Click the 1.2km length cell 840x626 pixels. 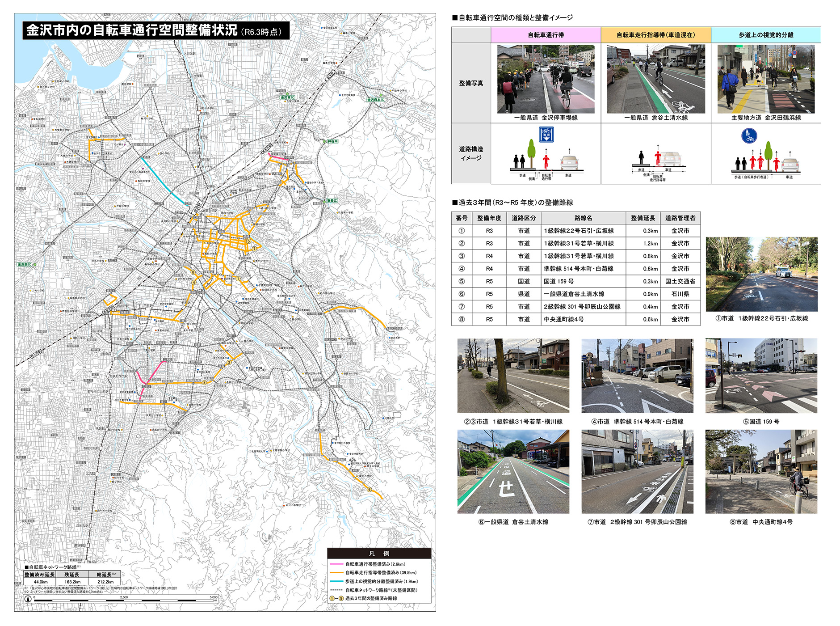click(643, 243)
